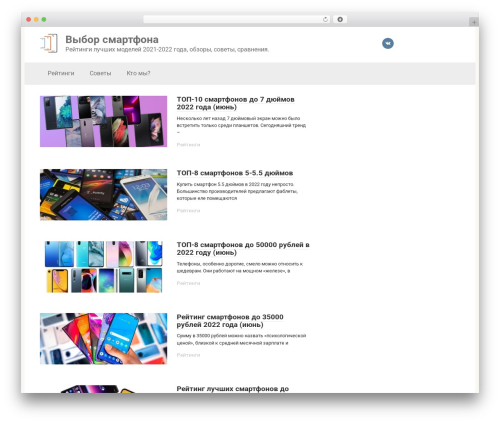Image resolution: width=500 pixels, height=423 pixels.
Task: Open article ТОП-8 смартфонов до 50000 рублей
Action: pyautogui.click(x=243, y=248)
